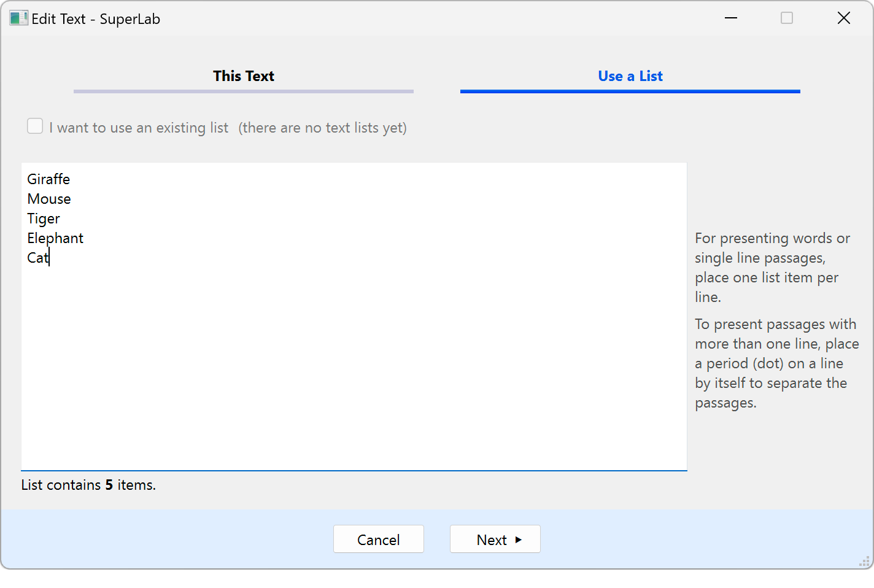
Task: Select the Use a List tab
Action: point(630,76)
